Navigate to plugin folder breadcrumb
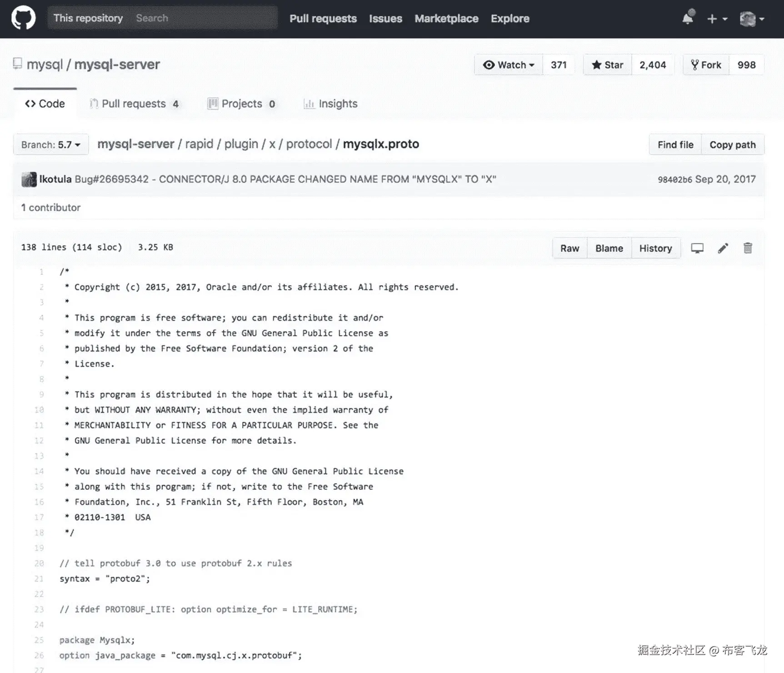 (x=241, y=144)
